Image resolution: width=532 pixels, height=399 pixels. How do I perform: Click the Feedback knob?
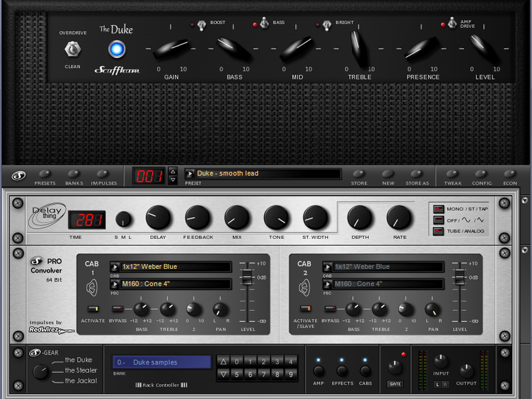point(197,218)
